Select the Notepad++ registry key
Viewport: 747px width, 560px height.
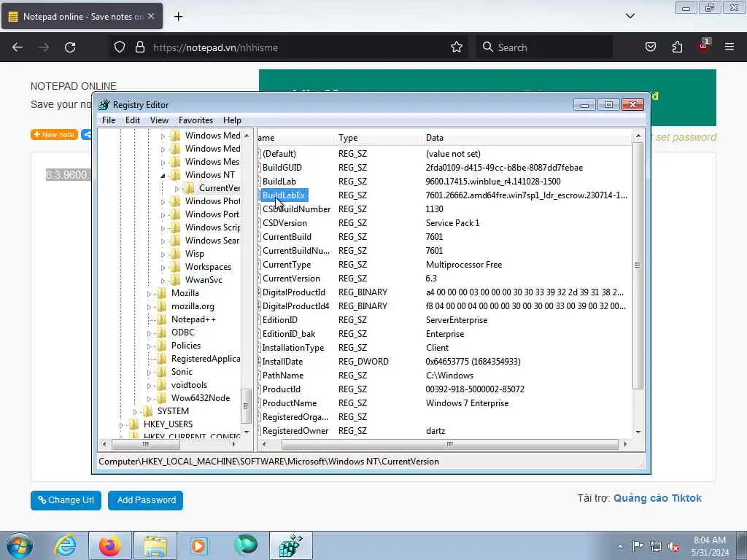point(193,319)
